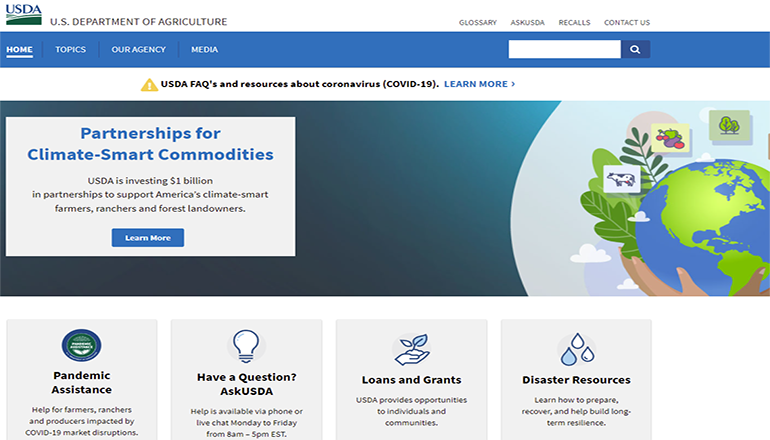
Task: Click the globe illustration in banner
Action: tap(703, 225)
